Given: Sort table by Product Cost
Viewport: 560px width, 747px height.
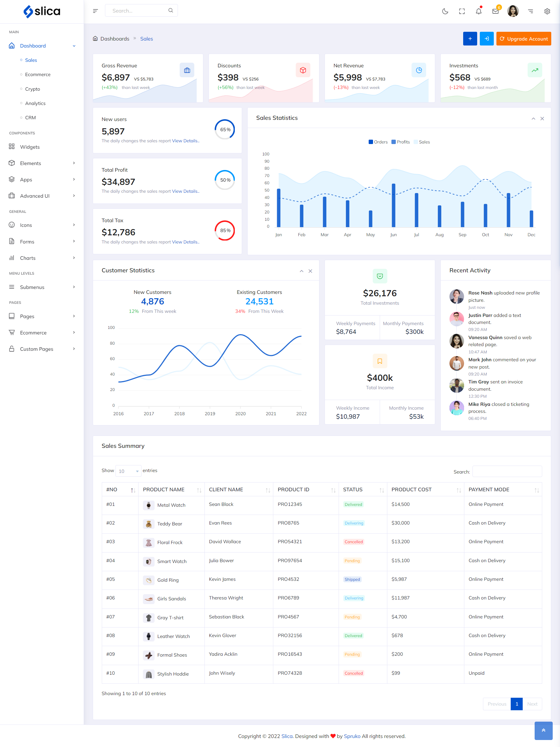Looking at the screenshot, I should point(426,490).
